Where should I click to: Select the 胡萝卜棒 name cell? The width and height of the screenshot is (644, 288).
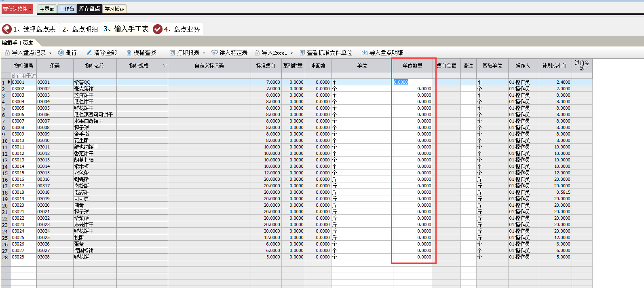click(95, 160)
